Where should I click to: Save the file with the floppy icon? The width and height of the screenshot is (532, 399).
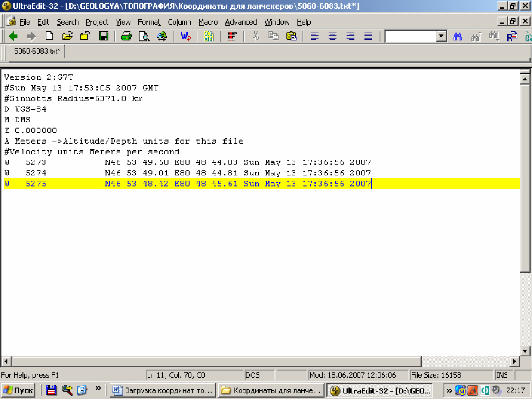tap(103, 36)
